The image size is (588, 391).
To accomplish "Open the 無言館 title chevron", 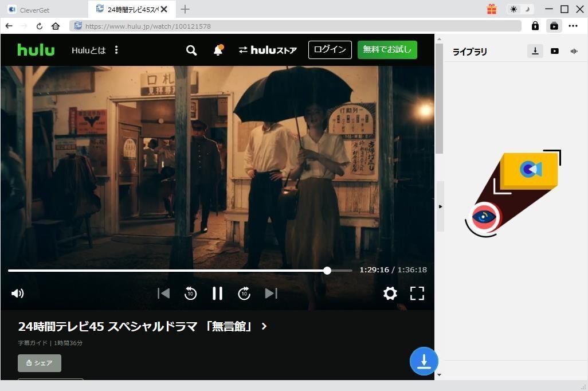I will pyautogui.click(x=264, y=326).
